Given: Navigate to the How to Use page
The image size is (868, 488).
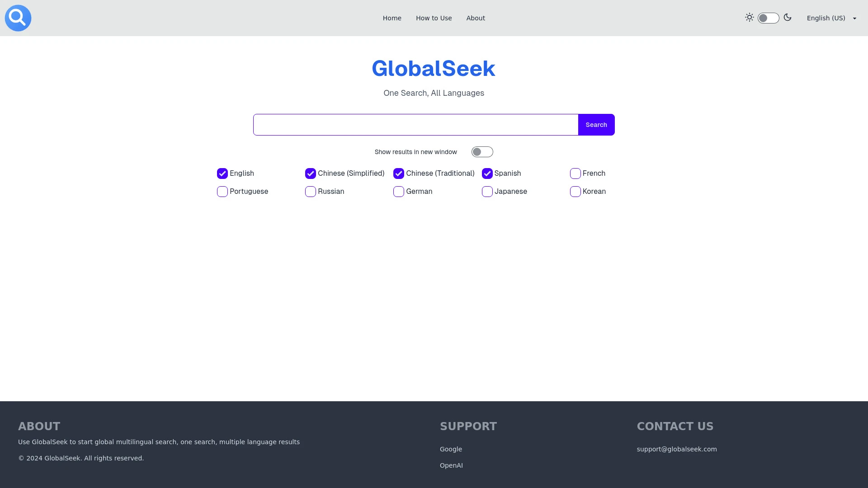Looking at the screenshot, I should click(x=433, y=18).
